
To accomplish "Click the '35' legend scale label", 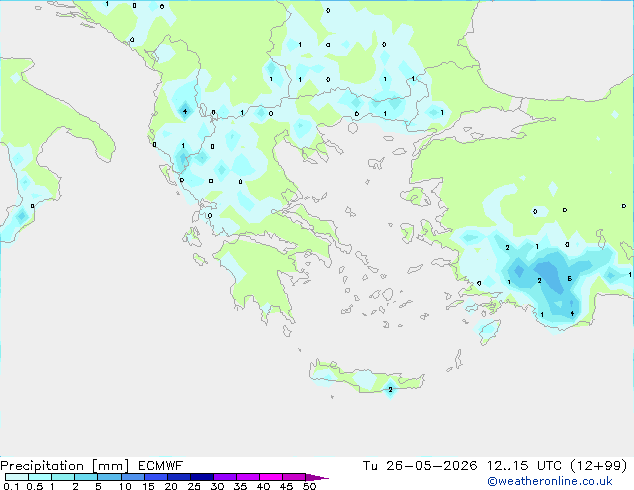I will [x=240, y=486].
